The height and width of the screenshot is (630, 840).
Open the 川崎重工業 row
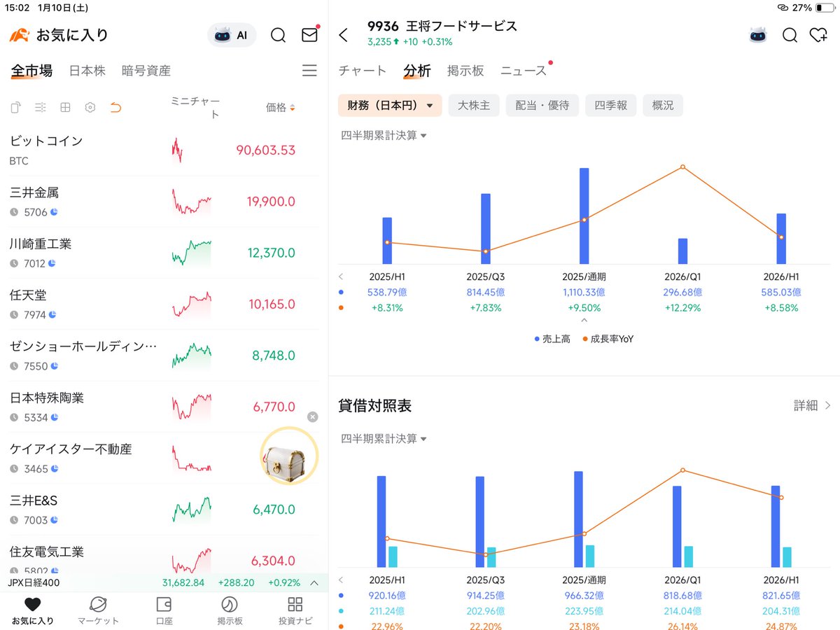coord(164,253)
